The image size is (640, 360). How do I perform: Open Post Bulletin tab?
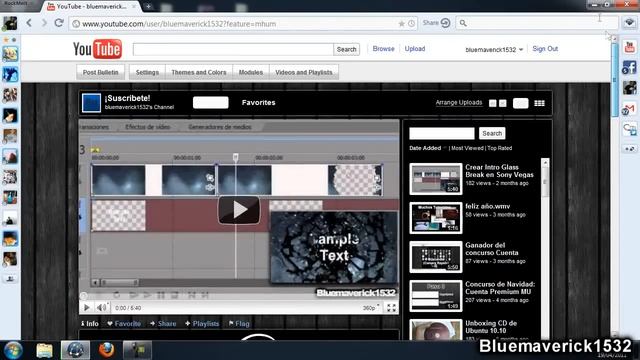100,72
